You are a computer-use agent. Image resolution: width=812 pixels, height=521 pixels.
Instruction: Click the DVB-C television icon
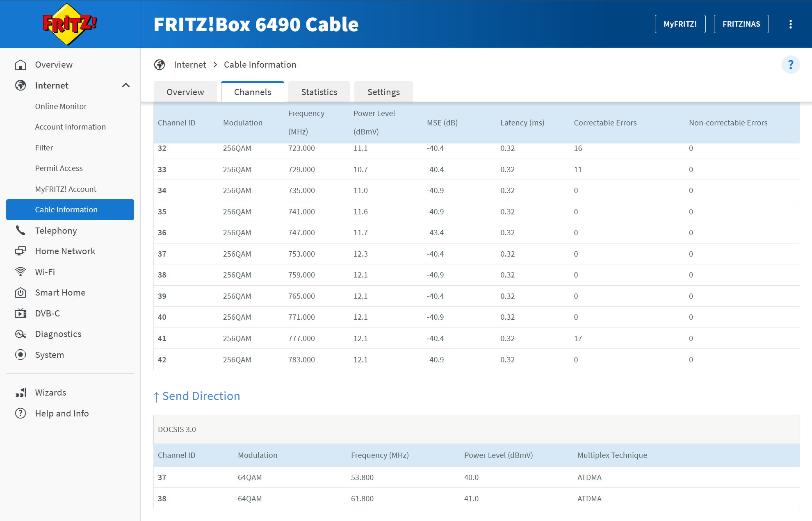(x=21, y=314)
